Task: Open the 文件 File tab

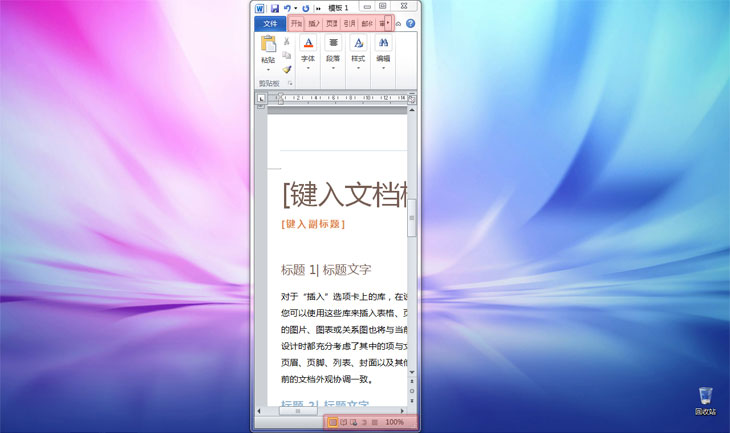Action: 270,23
